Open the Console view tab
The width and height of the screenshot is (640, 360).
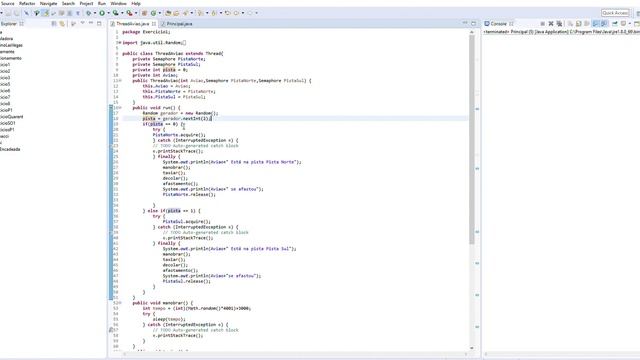(x=499, y=24)
